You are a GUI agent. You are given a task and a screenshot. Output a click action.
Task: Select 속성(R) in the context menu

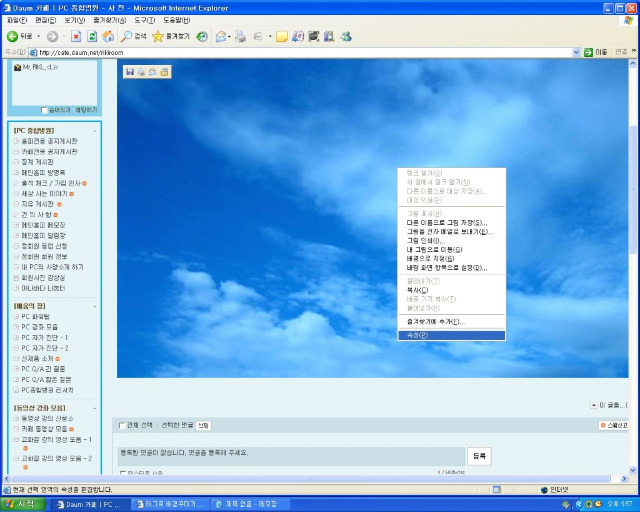tap(451, 335)
